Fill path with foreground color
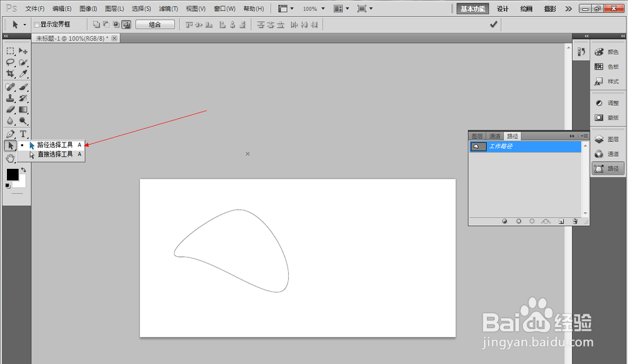The width and height of the screenshot is (628, 364). 505,221
